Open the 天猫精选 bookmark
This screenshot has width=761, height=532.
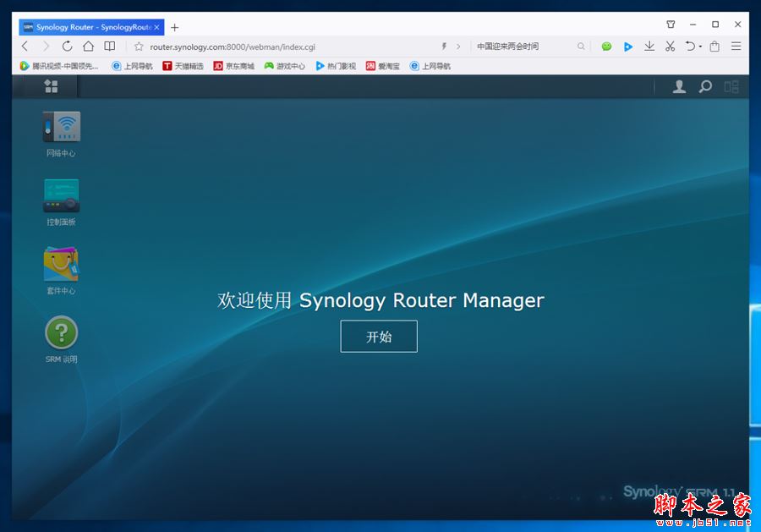183,65
